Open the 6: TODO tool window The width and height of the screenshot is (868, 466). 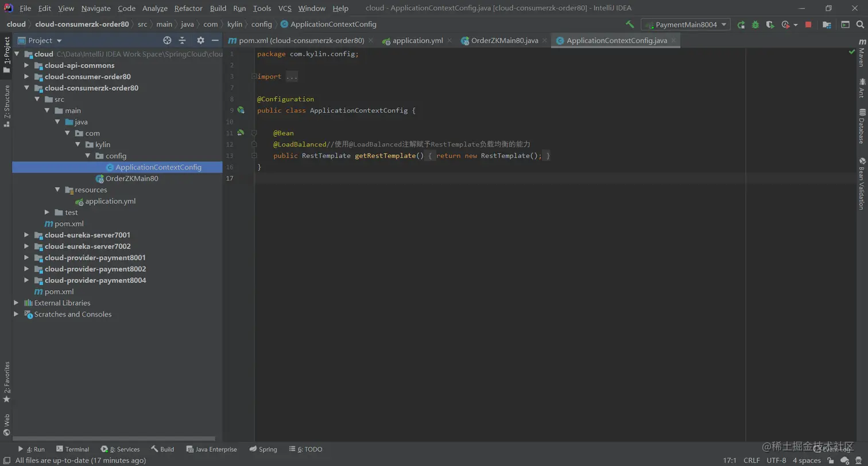[306, 449]
